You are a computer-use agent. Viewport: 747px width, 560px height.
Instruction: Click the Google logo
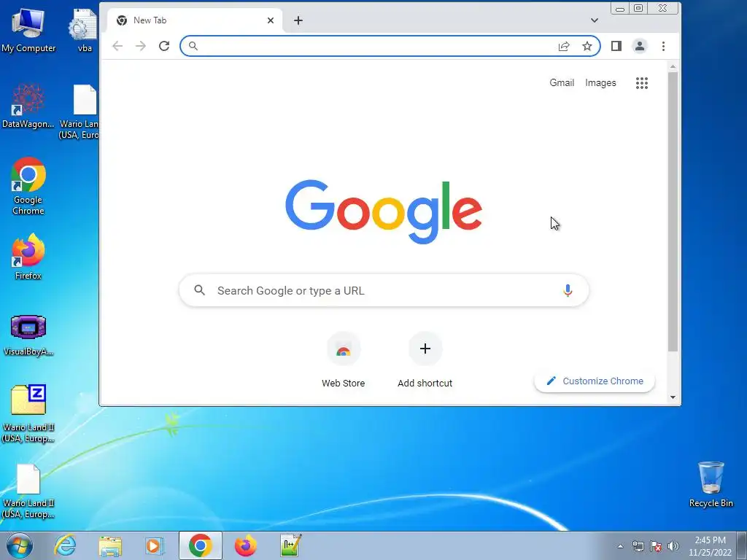tap(384, 211)
